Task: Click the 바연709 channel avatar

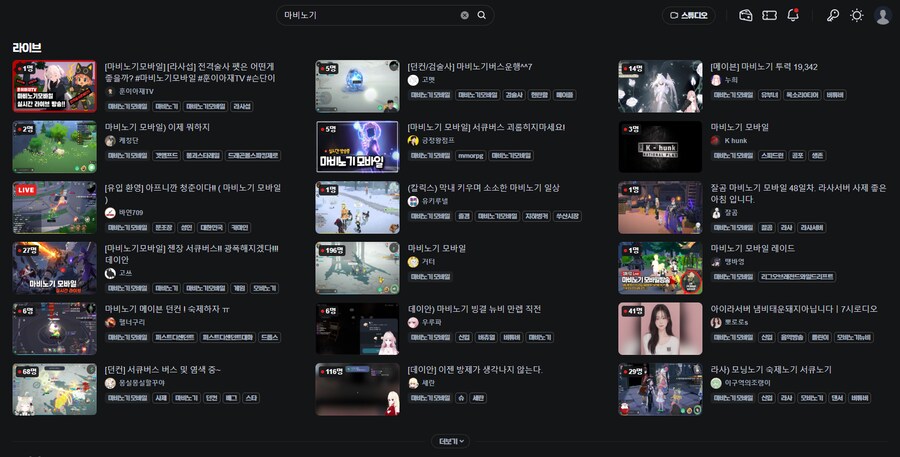Action: pyautogui.click(x=110, y=212)
